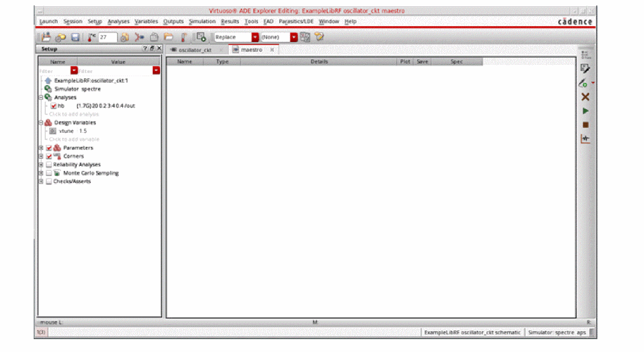Click the grid calculator toolbar icon
This screenshot has width=644, height=352.
click(x=305, y=37)
